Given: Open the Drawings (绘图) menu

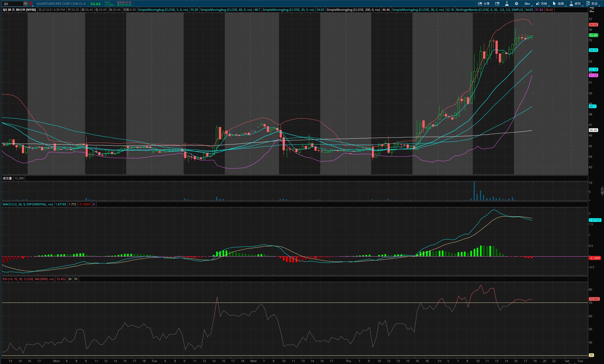Looking at the screenshot, I should pyautogui.click(x=558, y=4).
